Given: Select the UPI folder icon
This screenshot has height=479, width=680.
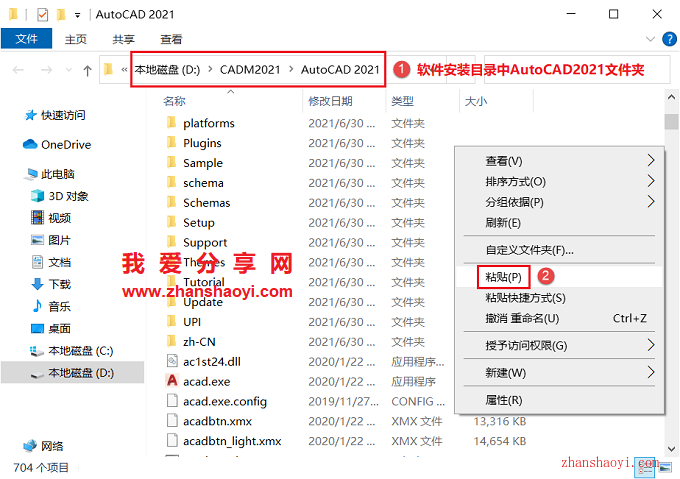Looking at the screenshot, I should coord(172,322).
